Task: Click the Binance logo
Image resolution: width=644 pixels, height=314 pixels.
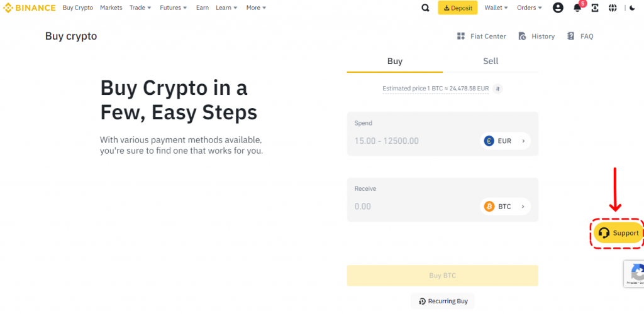Action: point(30,8)
